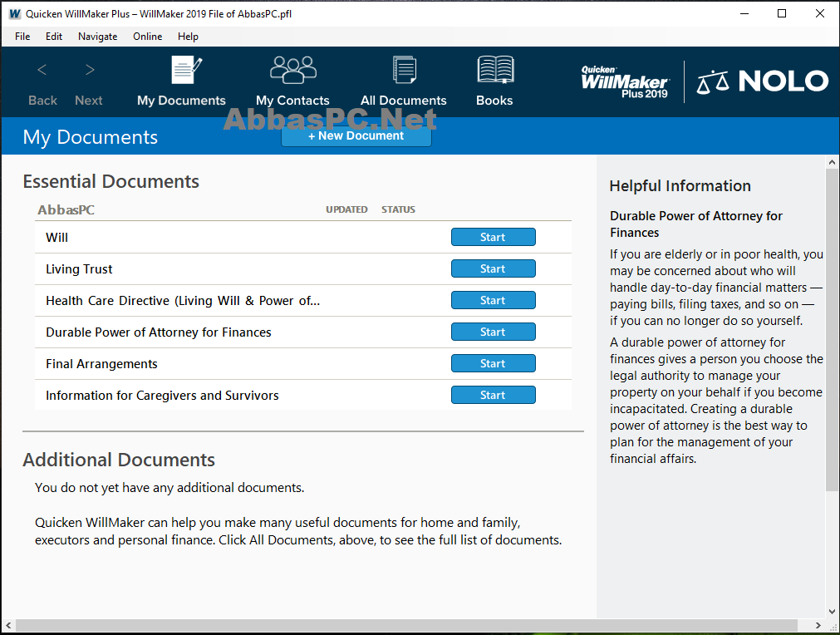This screenshot has height=635, width=840.
Task: Start the Health Care Directive document
Action: coord(493,300)
